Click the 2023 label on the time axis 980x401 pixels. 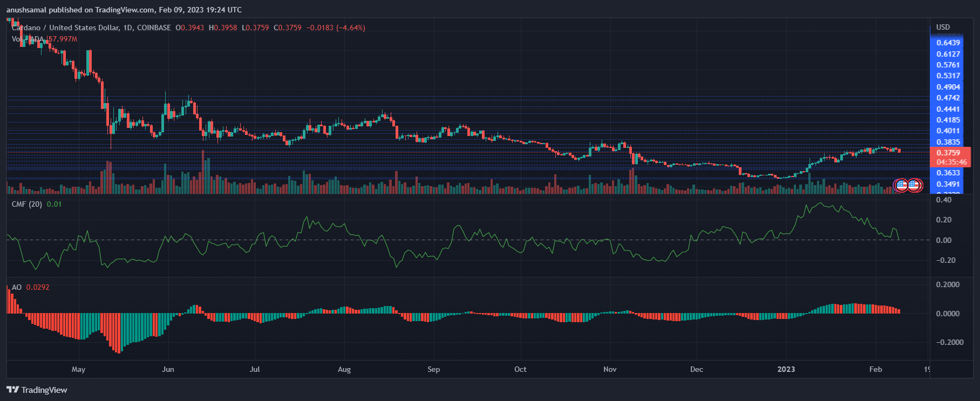coord(786,369)
